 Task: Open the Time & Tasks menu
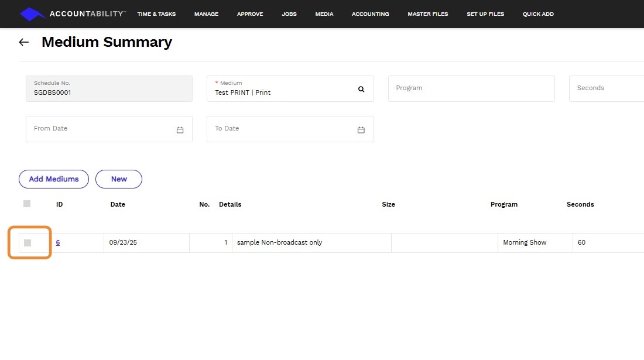pos(156,14)
